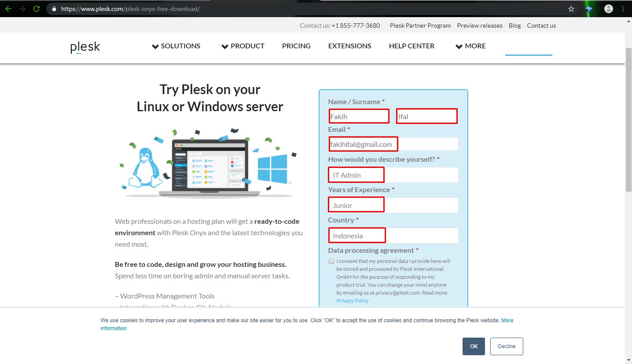
Task: Expand the SOLUTIONS menu
Action: (x=176, y=46)
